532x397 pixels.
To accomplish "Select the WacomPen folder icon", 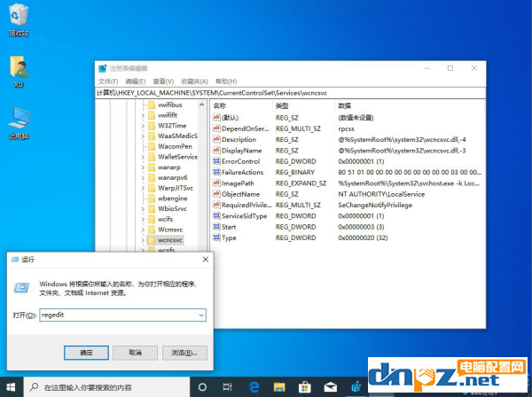I will click(152, 146).
